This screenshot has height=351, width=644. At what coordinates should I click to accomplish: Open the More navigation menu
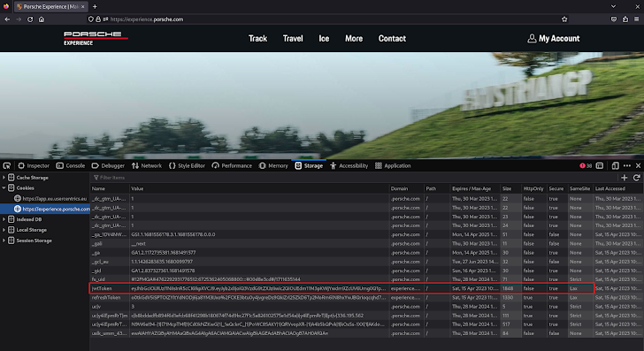coord(354,39)
